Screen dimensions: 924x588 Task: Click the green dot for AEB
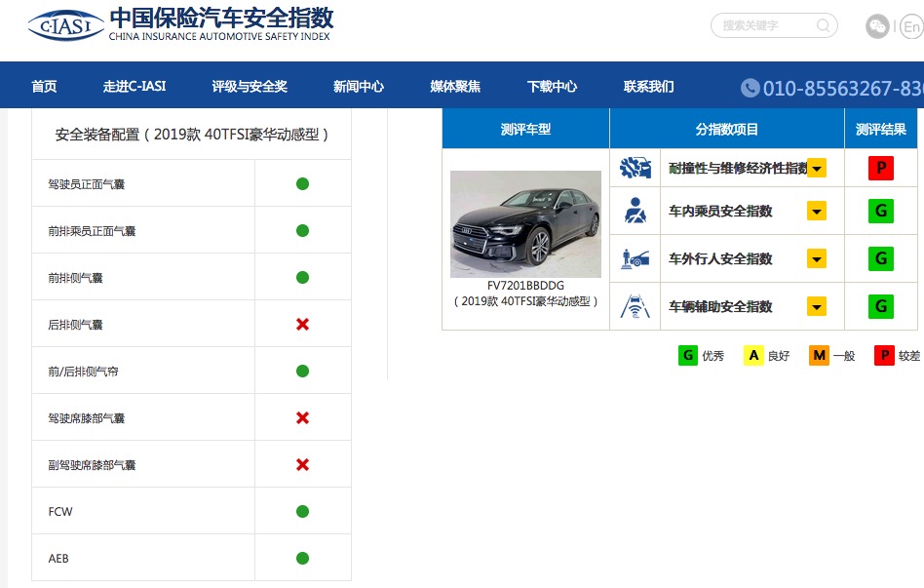[x=302, y=558]
